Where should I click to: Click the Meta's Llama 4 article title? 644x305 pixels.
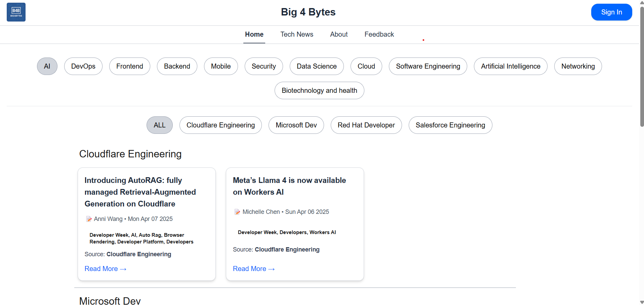tap(289, 186)
